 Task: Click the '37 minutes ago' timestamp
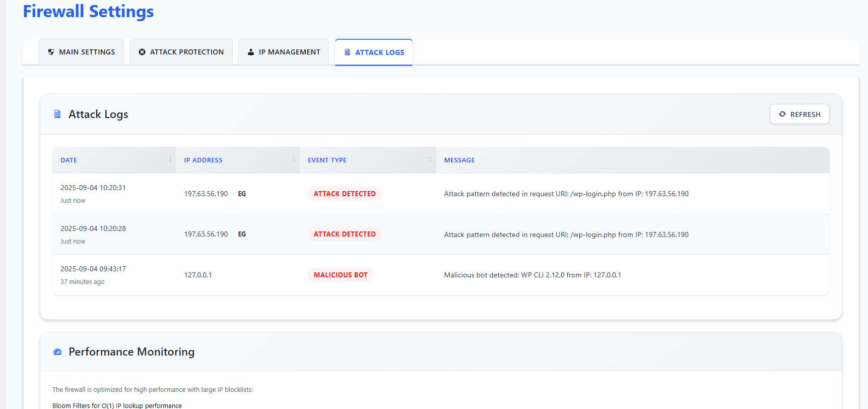[83, 282]
